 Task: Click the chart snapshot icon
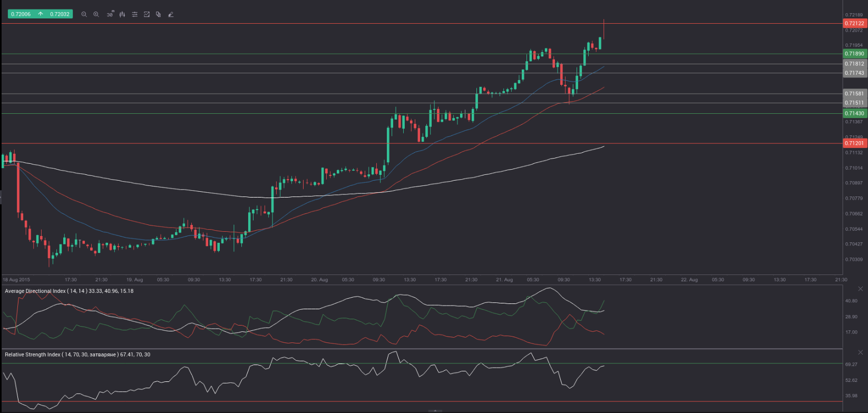(x=147, y=15)
